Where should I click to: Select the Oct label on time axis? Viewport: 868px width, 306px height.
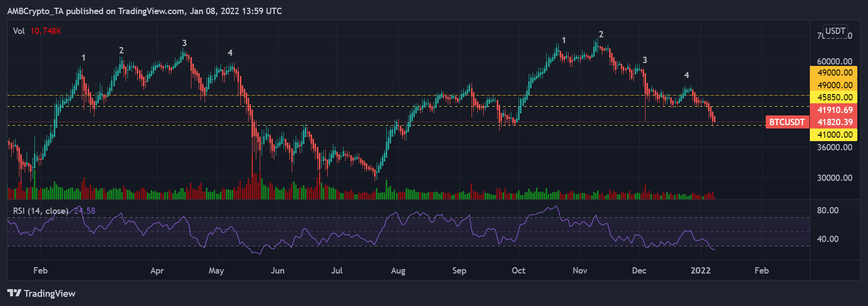click(x=518, y=271)
